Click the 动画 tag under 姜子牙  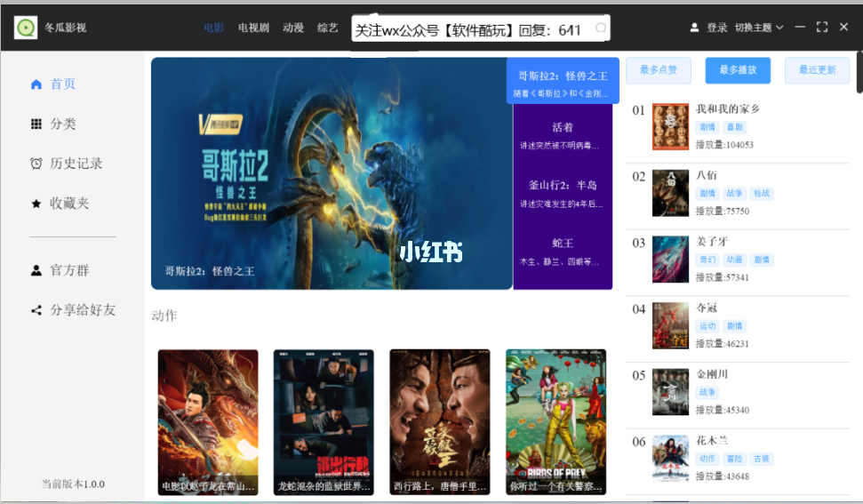click(x=735, y=260)
